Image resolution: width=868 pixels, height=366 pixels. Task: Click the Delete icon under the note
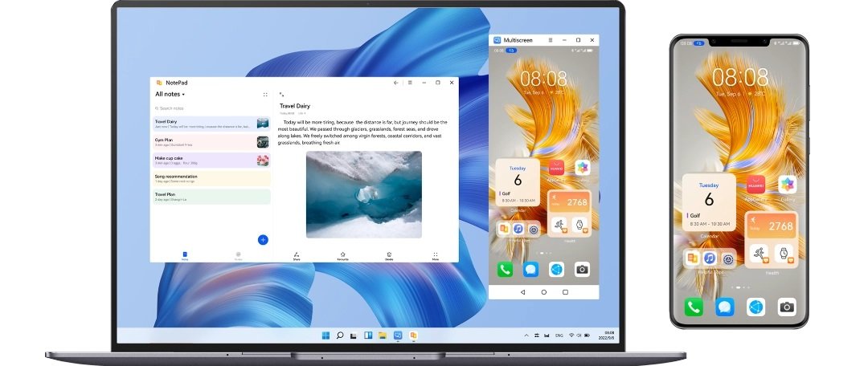[389, 255]
